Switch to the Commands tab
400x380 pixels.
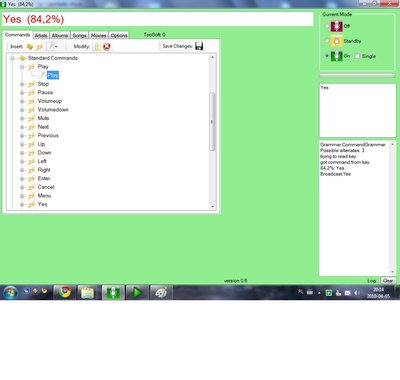17,35
